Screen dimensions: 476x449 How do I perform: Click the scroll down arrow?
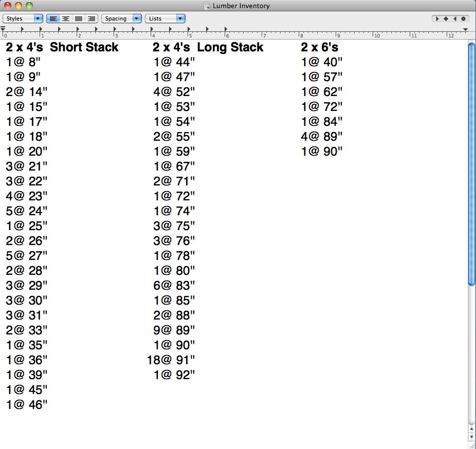click(471, 437)
